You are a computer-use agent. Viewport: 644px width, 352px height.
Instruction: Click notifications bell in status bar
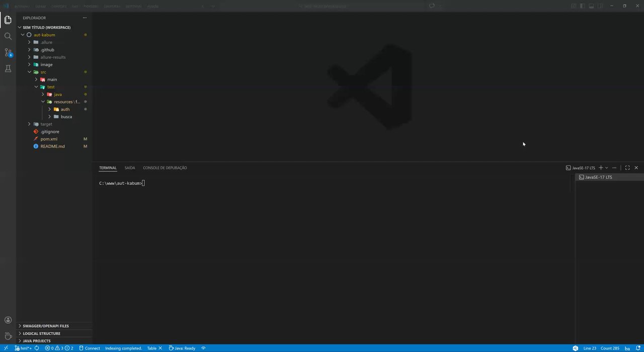click(x=637, y=348)
